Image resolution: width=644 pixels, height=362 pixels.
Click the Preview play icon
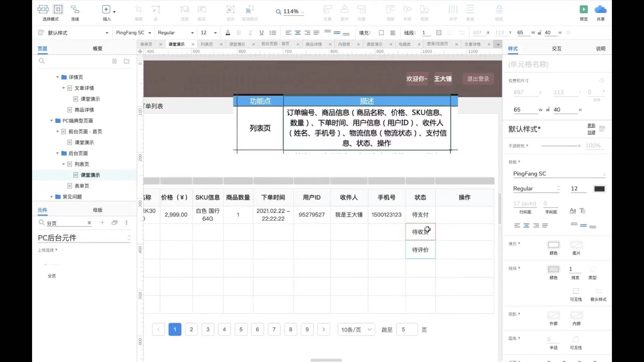(583, 10)
